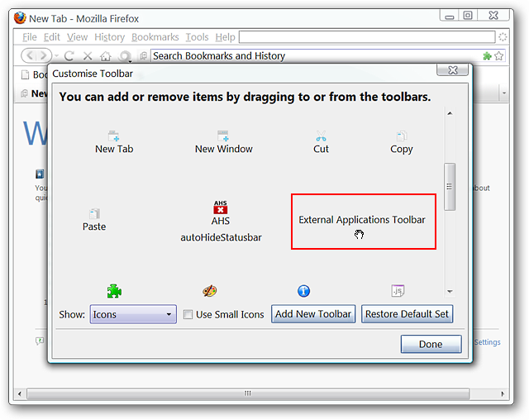Click the JS script file icon

398,291
